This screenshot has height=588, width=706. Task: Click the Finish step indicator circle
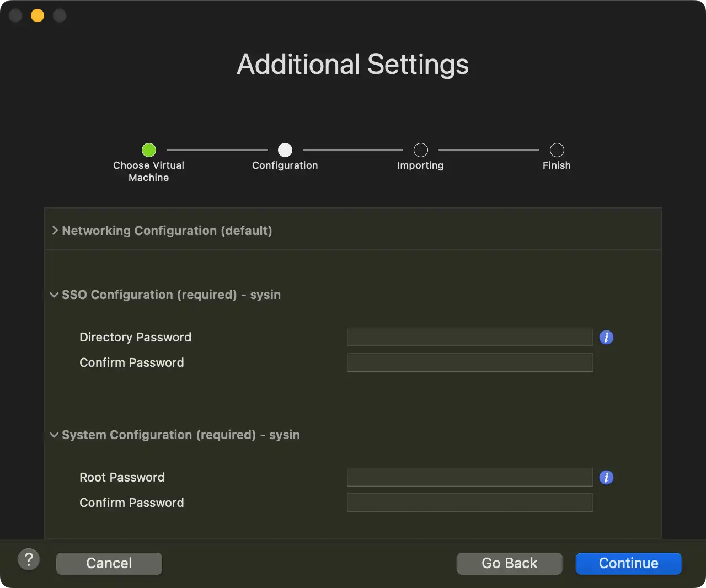[557, 149]
